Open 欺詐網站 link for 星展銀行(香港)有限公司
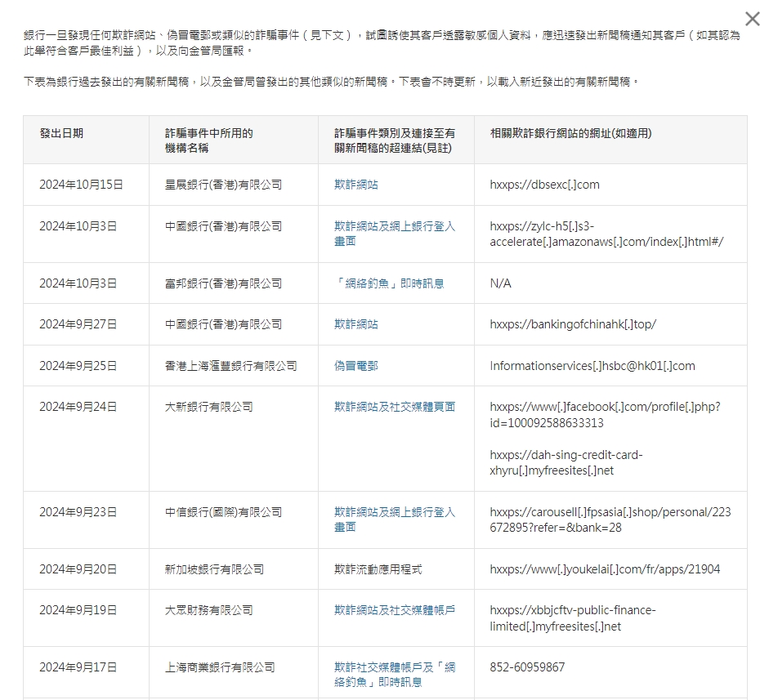 356,185
